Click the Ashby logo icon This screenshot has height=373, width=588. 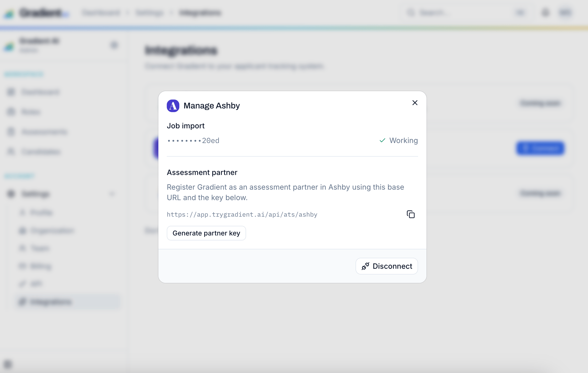(173, 106)
